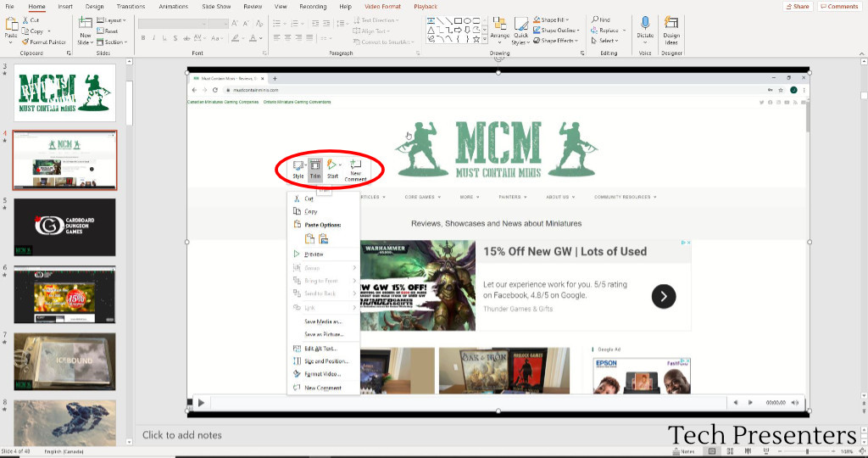Expand the shapes gallery More arrow
This screenshot has height=458, width=868.
click(x=486, y=40)
